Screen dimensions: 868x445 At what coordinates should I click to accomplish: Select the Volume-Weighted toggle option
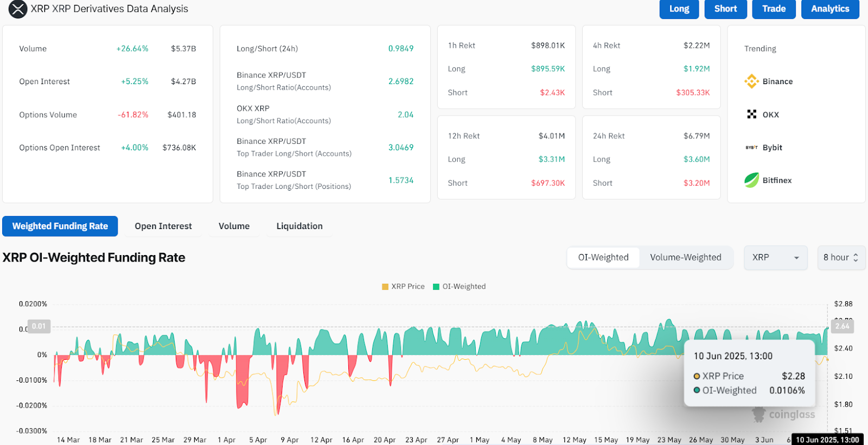pyautogui.click(x=686, y=258)
